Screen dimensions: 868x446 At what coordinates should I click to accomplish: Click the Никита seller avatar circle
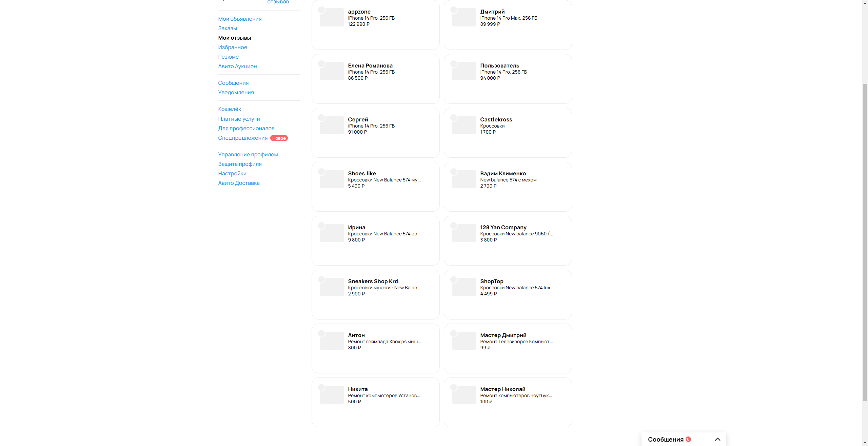point(321,387)
